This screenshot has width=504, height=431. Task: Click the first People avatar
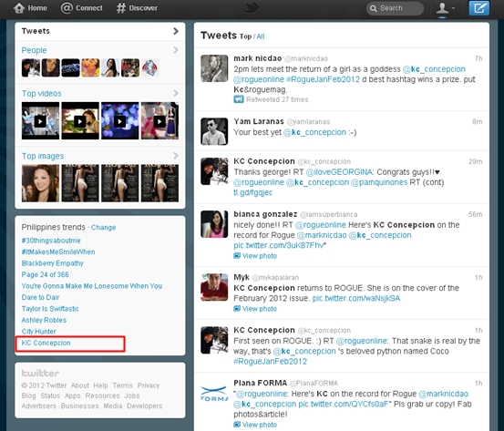click(31, 67)
